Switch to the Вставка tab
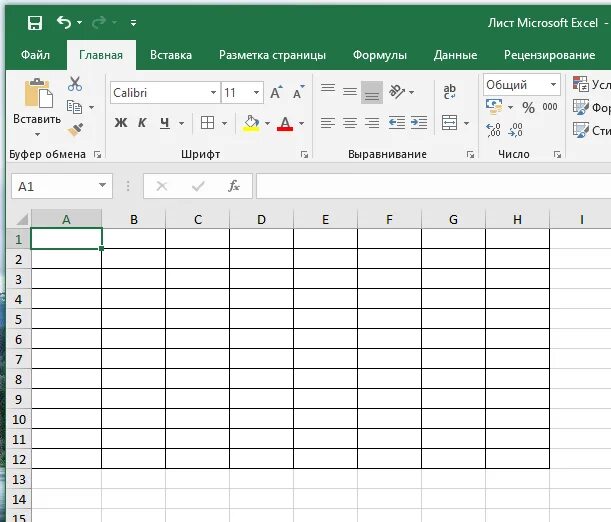Screen dimensions: 611x522 [171, 55]
